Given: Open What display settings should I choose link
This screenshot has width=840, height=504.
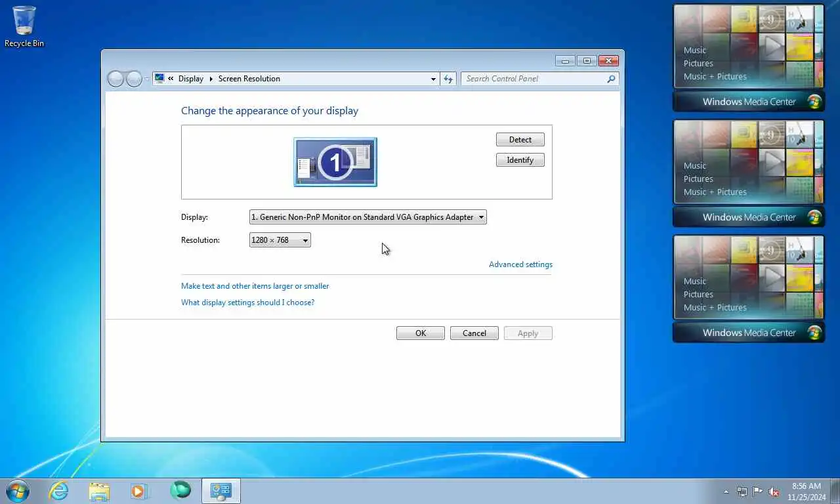Looking at the screenshot, I should (x=248, y=303).
